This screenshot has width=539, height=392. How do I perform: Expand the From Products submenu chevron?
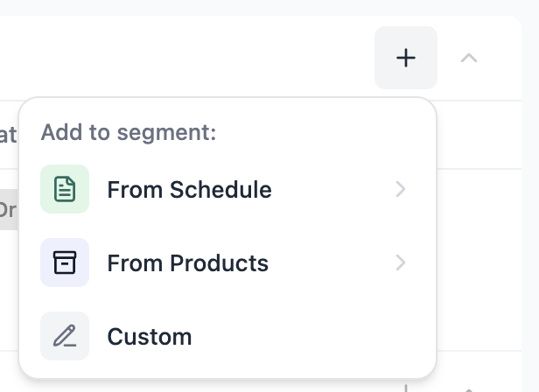[401, 262]
